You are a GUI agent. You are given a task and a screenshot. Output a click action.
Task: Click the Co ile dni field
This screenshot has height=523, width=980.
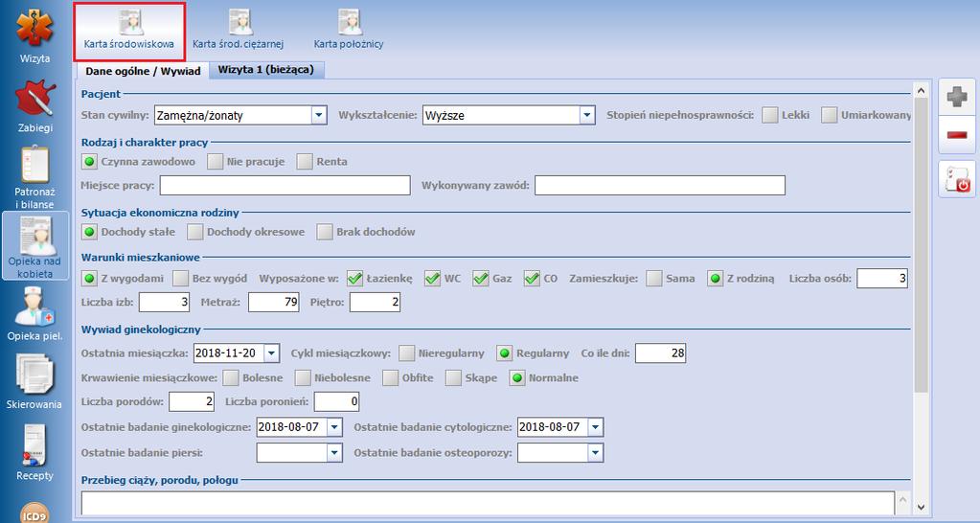point(661,353)
